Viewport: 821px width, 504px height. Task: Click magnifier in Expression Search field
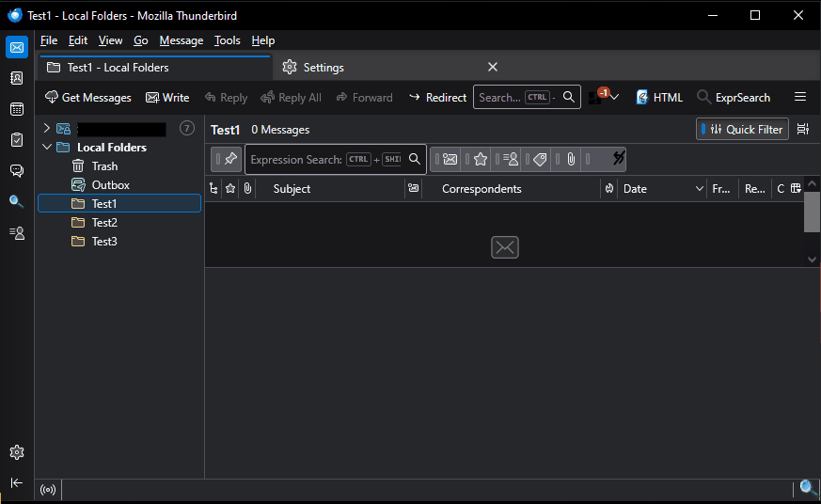415,159
